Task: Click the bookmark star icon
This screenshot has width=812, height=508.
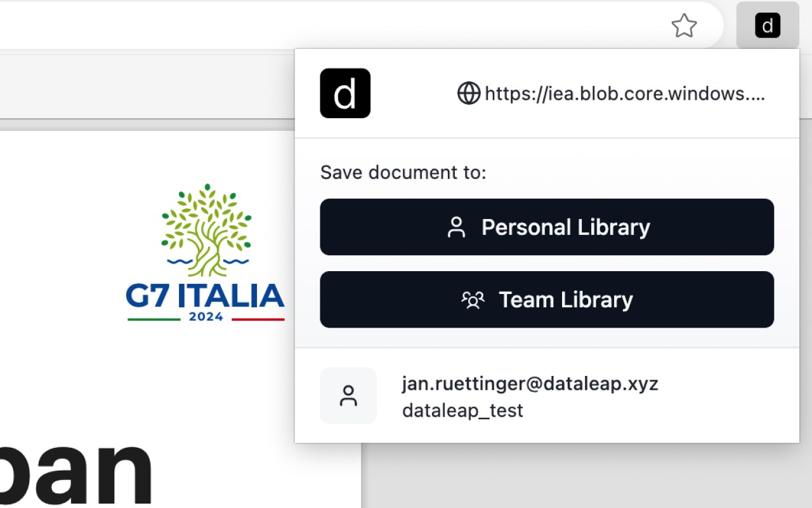Action: (x=684, y=26)
